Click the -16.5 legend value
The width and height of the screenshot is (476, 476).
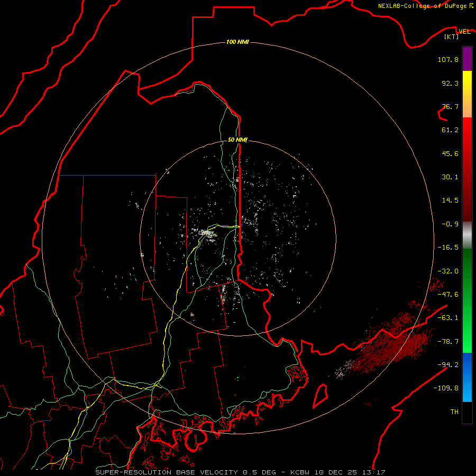(x=448, y=248)
